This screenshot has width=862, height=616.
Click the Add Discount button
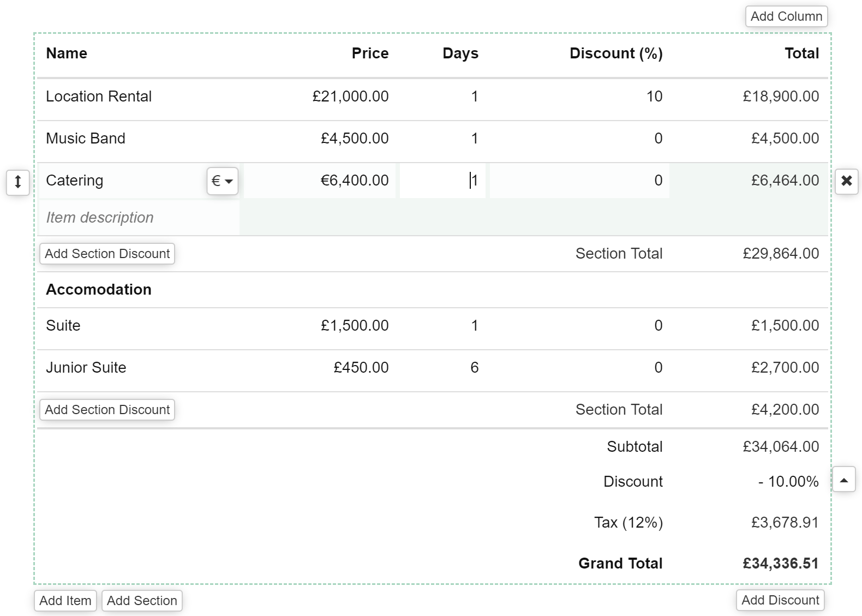[780, 600]
